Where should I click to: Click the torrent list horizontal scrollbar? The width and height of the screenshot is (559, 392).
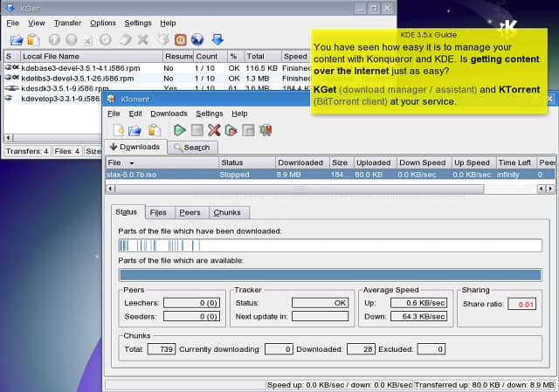(300, 189)
